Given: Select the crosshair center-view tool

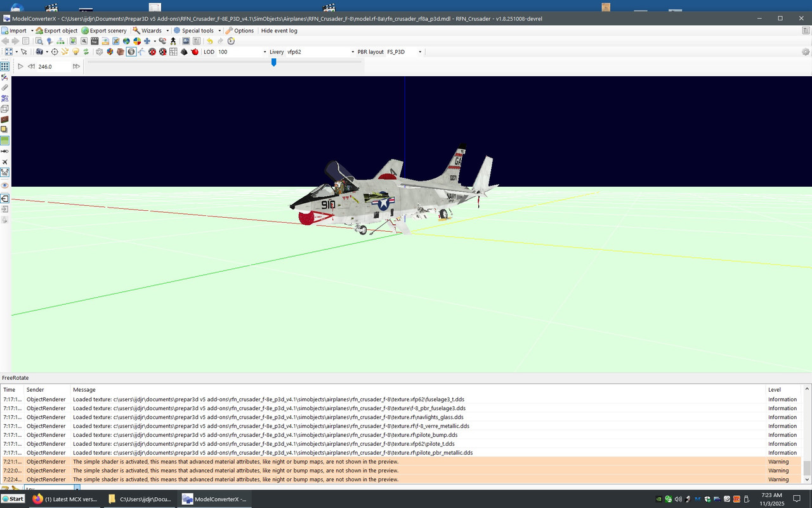Looking at the screenshot, I should (x=53, y=51).
